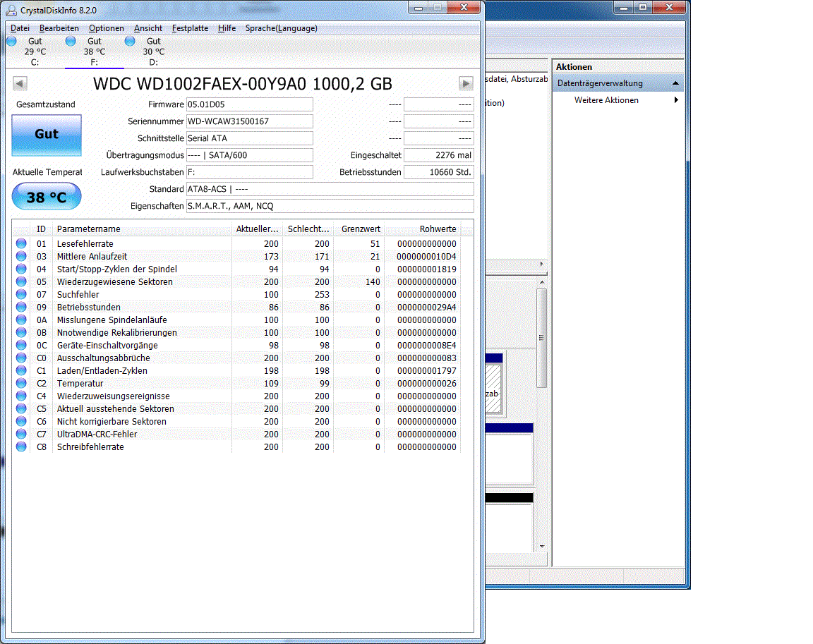The height and width of the screenshot is (644, 813).
Task: Click the 38 °C temperature button
Action: tap(47, 197)
